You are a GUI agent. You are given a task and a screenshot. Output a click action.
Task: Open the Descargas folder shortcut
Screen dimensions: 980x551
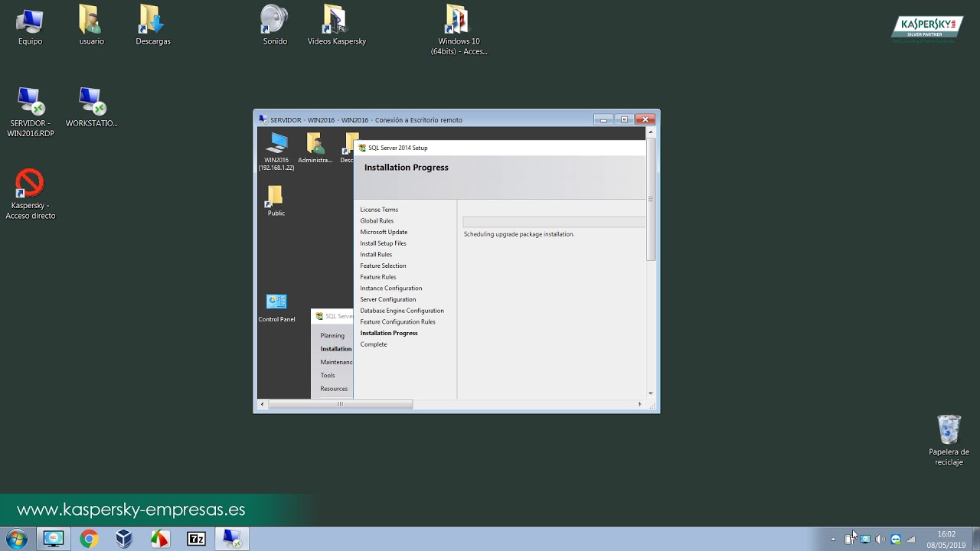tap(152, 25)
